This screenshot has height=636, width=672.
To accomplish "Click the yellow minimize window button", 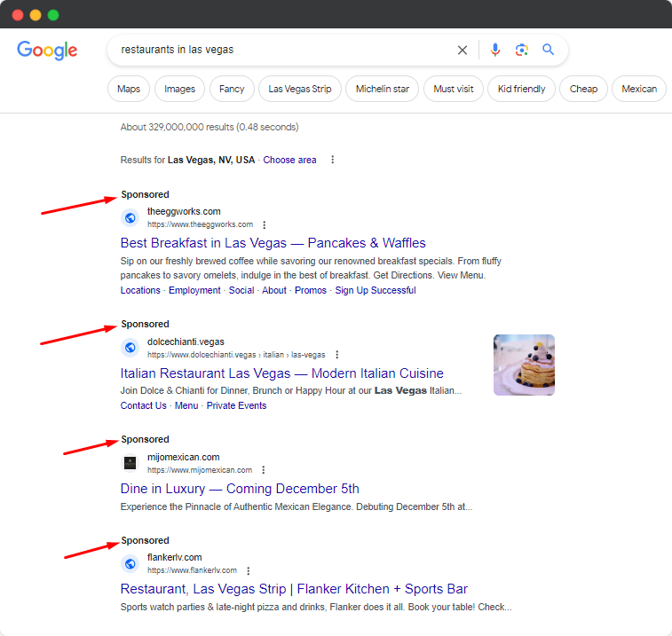I will (x=36, y=15).
